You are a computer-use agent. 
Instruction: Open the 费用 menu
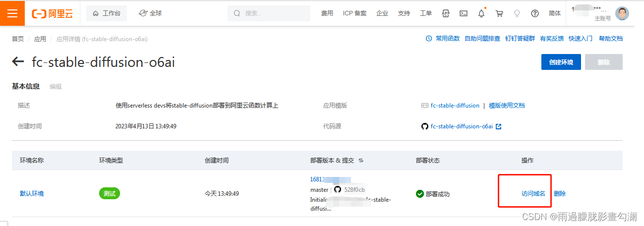pos(327,13)
